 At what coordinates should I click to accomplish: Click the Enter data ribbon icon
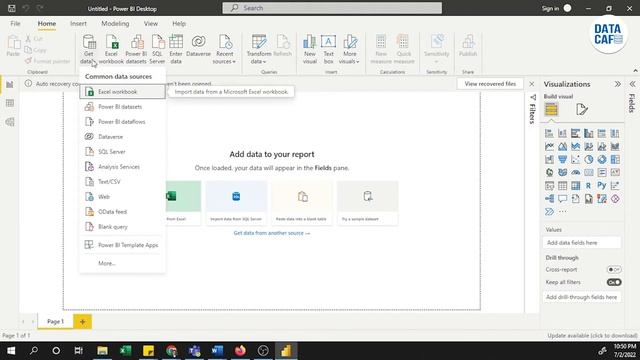[176, 49]
